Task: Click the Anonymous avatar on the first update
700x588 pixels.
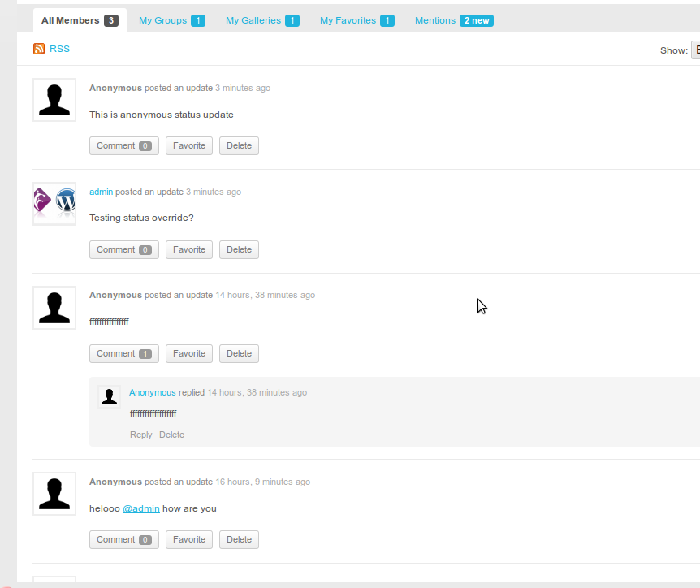Action: [54, 99]
